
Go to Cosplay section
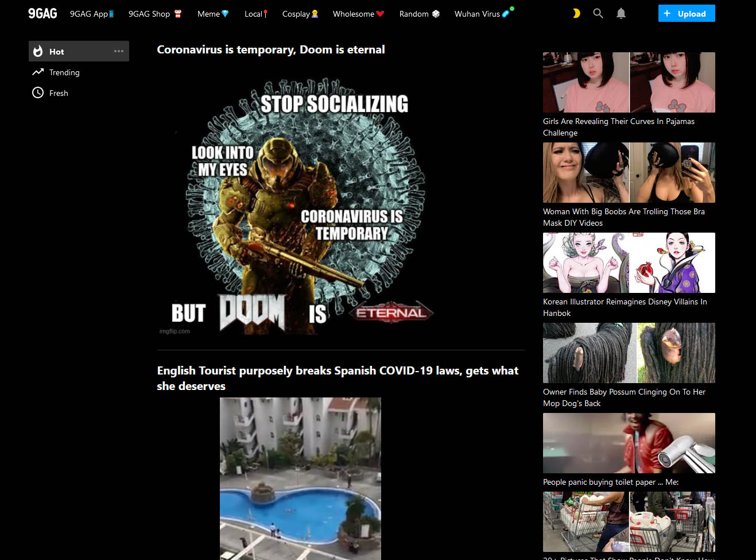pos(300,14)
